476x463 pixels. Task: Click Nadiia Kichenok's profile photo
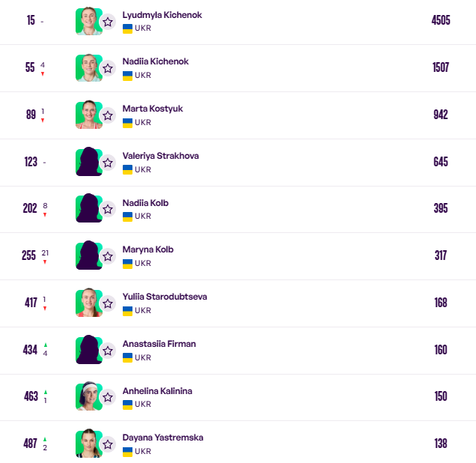[x=89, y=68]
